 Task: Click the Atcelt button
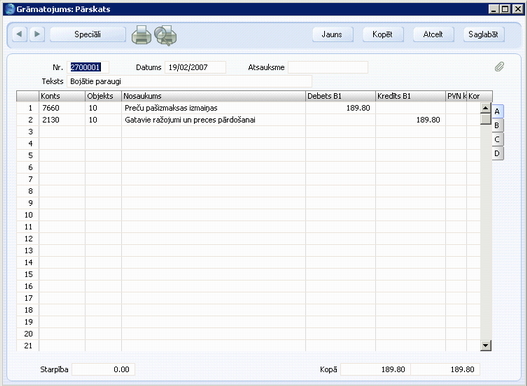pyautogui.click(x=433, y=34)
